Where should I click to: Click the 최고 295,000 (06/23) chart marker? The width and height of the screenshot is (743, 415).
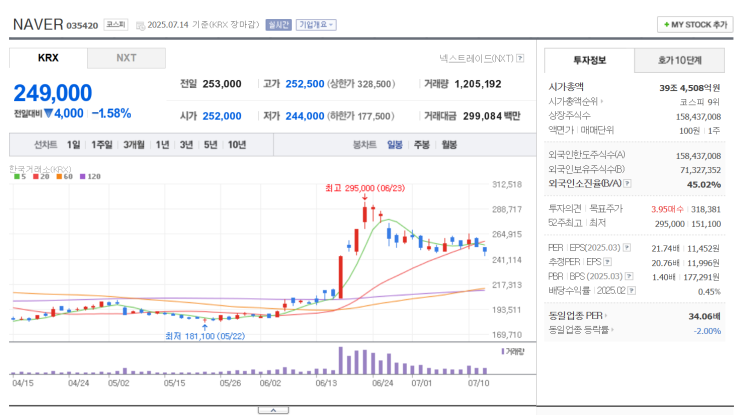(x=365, y=189)
